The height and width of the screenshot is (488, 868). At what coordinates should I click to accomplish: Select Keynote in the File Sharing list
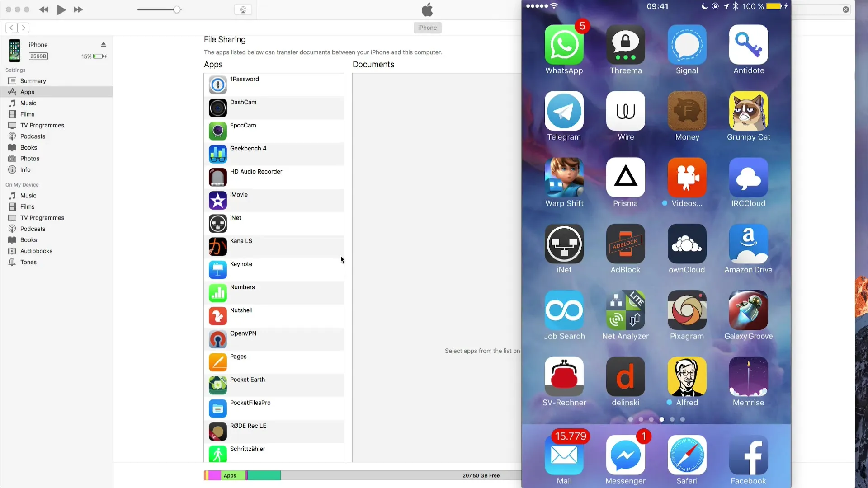point(274,270)
